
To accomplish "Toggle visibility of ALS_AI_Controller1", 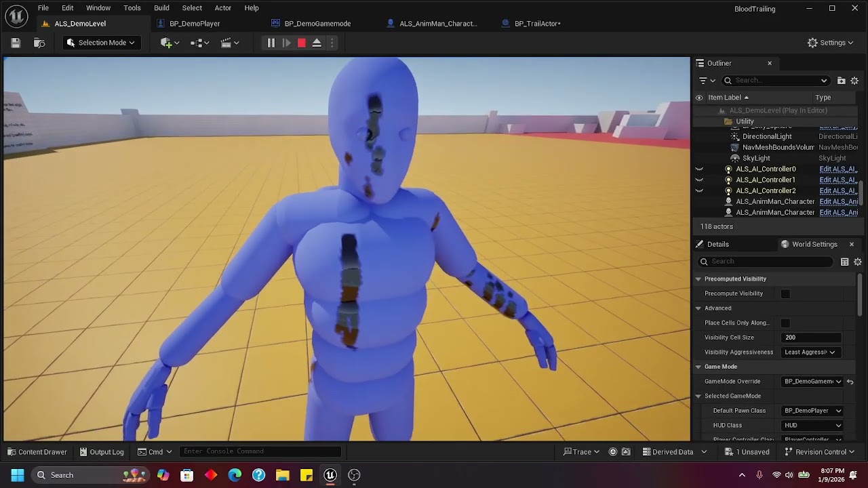I will pyautogui.click(x=699, y=180).
